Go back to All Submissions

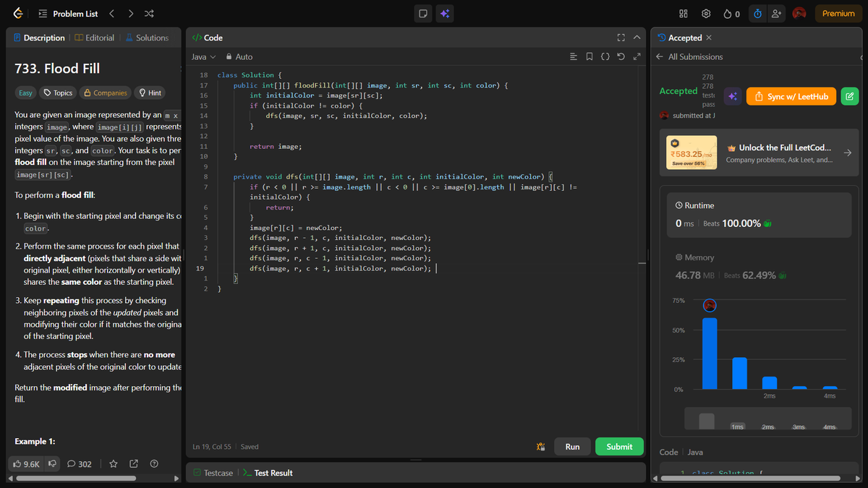pos(689,56)
